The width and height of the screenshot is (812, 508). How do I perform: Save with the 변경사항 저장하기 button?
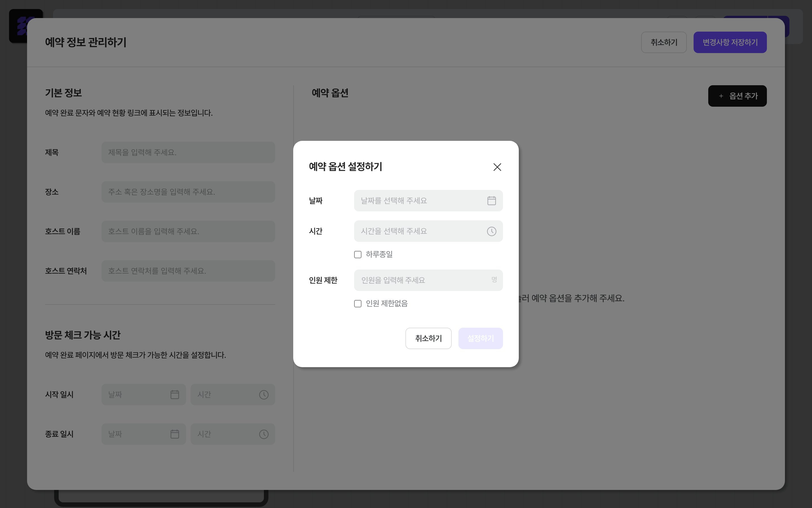[730, 42]
